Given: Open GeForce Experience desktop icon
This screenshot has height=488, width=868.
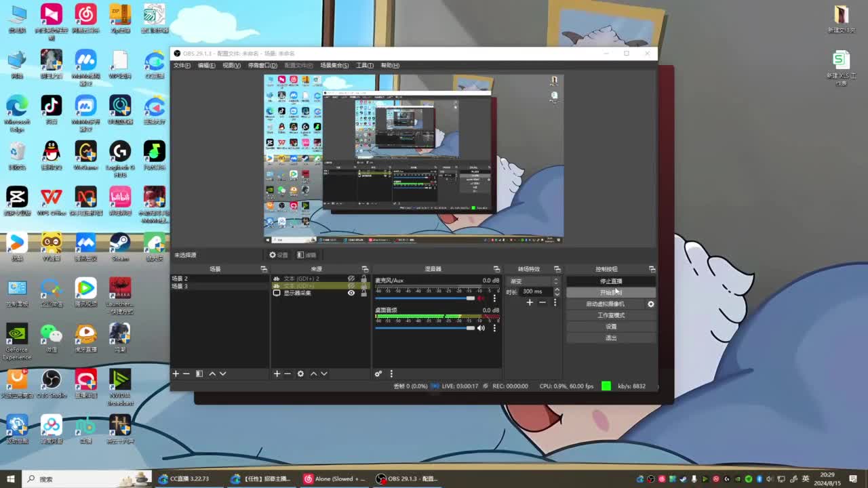Looking at the screenshot, I should (x=17, y=342).
